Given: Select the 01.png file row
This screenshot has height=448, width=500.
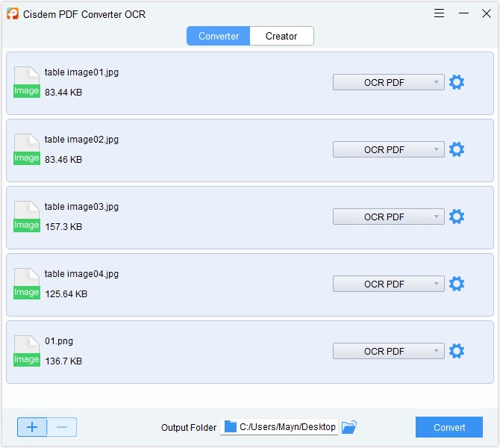Looking at the screenshot, I should (187, 352).
